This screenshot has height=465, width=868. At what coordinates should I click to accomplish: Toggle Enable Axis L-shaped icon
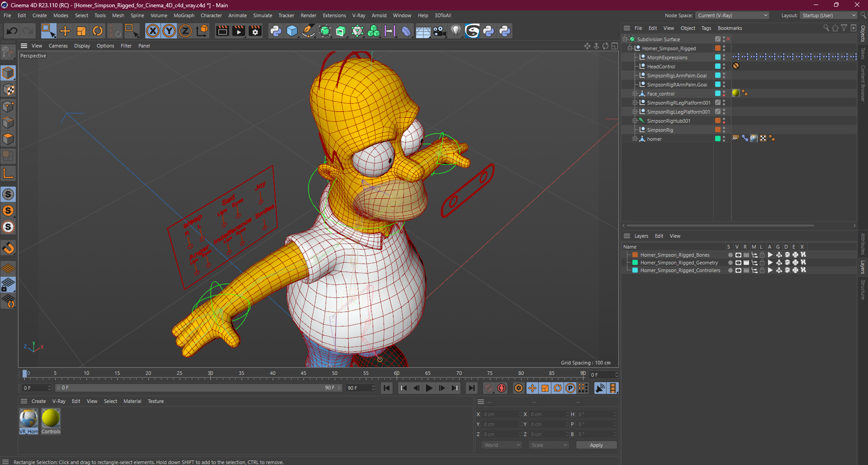click(x=8, y=173)
